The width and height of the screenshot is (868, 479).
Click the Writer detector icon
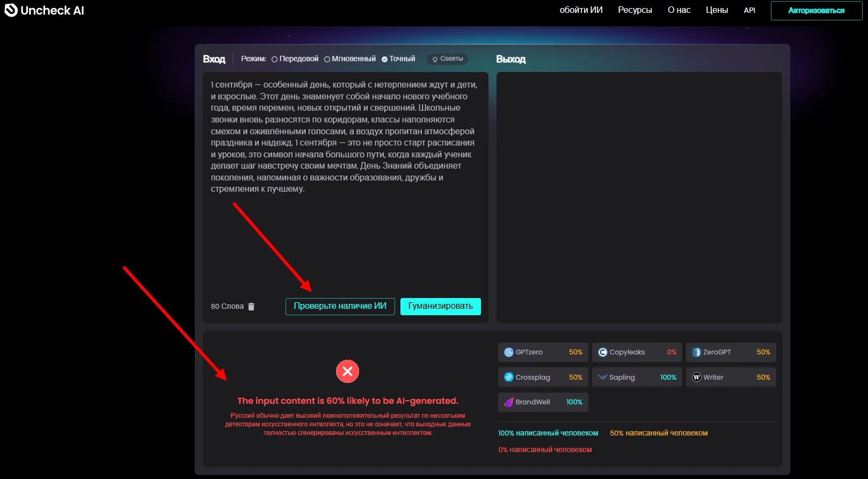pyautogui.click(x=696, y=377)
